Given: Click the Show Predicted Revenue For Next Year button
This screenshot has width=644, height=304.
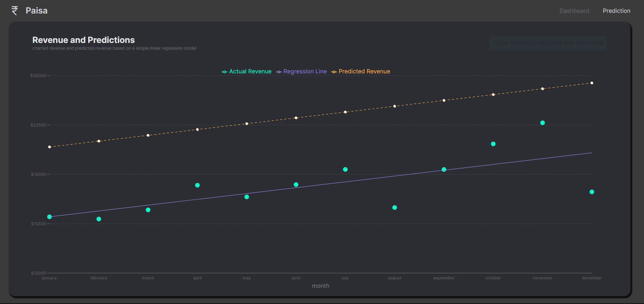Looking at the screenshot, I should (548, 43).
